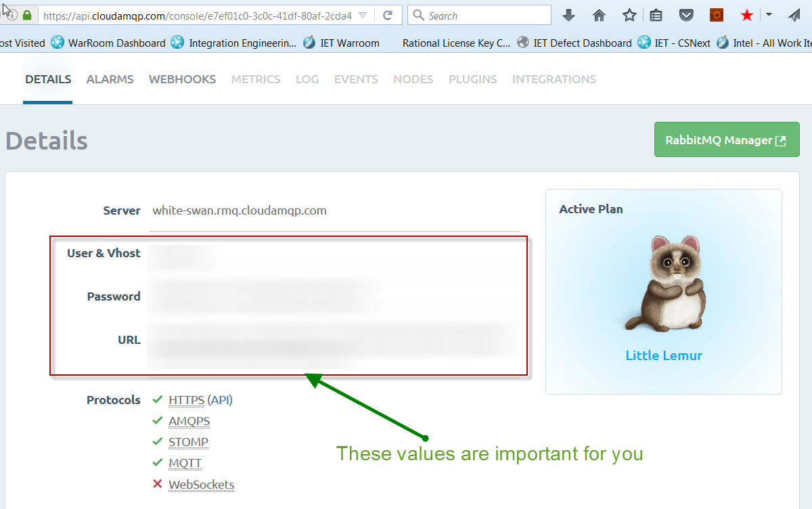The width and height of the screenshot is (812, 509).
Task: Switch to the WEBHOOKS tab
Action: [x=183, y=79]
